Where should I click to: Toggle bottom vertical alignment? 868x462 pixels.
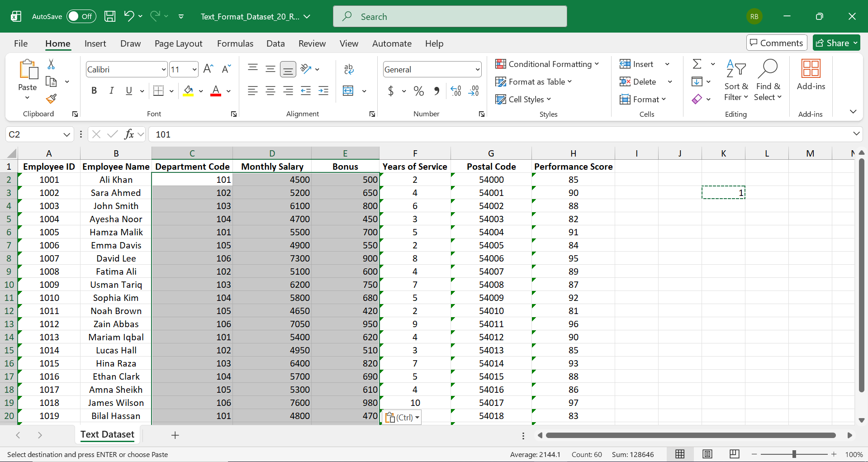click(288, 69)
